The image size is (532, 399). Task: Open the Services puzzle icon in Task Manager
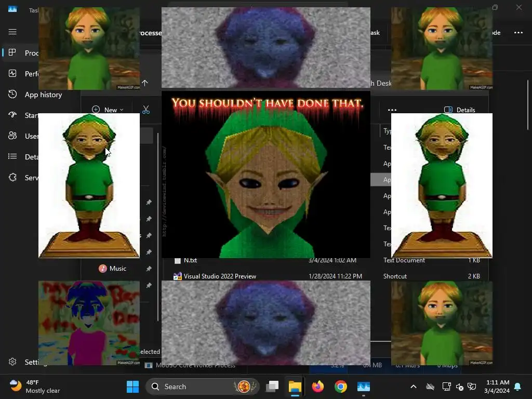pyautogui.click(x=12, y=177)
